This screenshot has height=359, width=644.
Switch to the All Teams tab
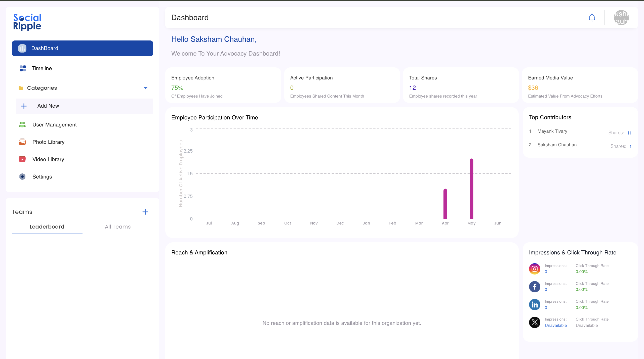[x=118, y=227]
